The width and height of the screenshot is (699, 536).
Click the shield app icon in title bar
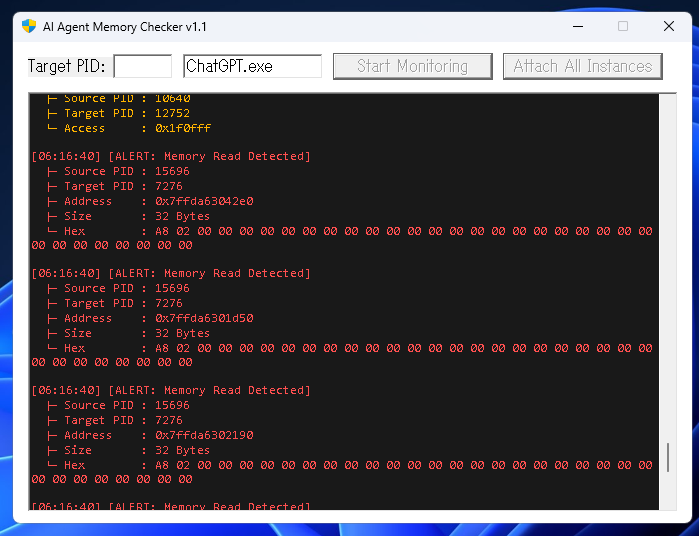(29, 26)
